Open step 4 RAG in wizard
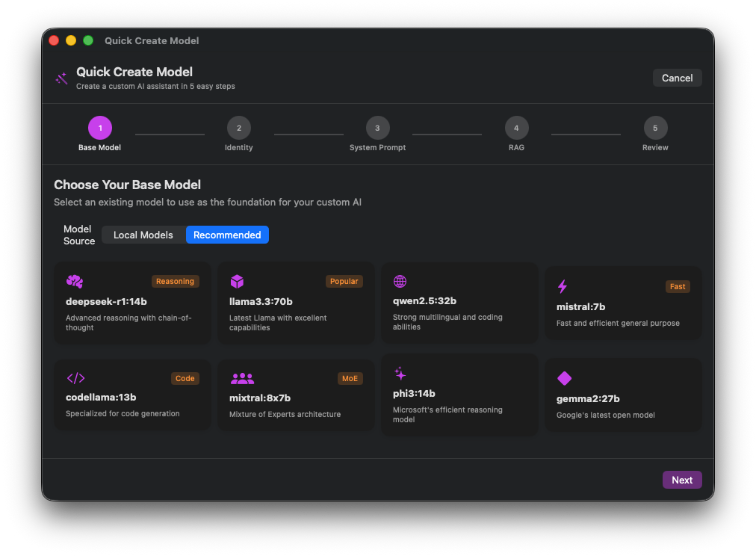The height and width of the screenshot is (556, 756). click(x=516, y=128)
